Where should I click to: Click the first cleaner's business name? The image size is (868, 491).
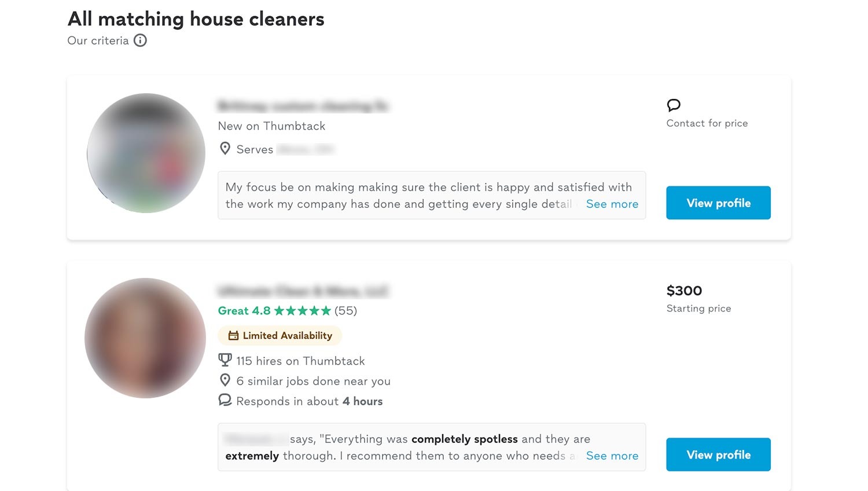[x=303, y=106]
